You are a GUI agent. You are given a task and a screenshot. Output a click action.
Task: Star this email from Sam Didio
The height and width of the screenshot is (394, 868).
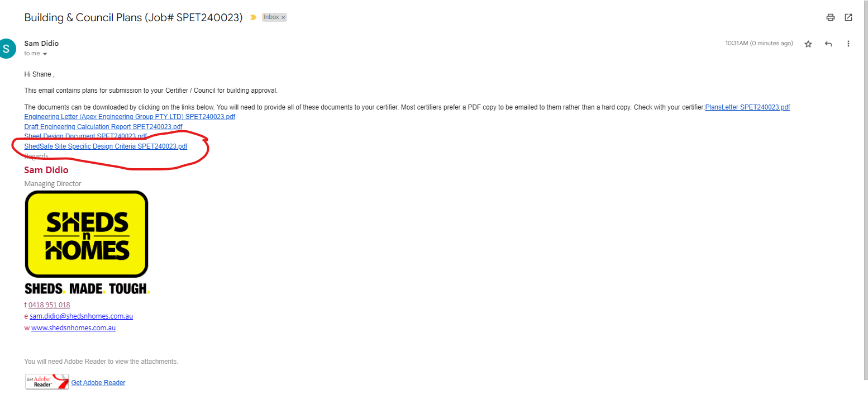point(808,44)
